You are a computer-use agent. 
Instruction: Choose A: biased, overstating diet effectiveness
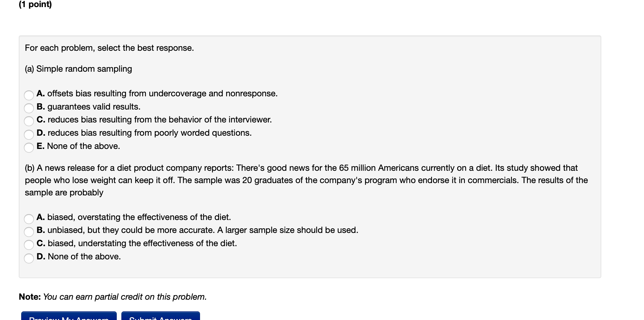click(x=29, y=219)
